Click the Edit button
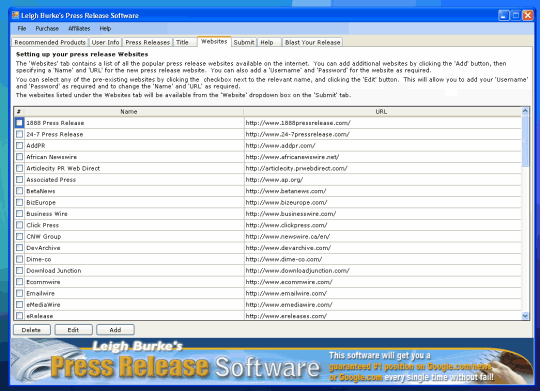 tap(73, 330)
